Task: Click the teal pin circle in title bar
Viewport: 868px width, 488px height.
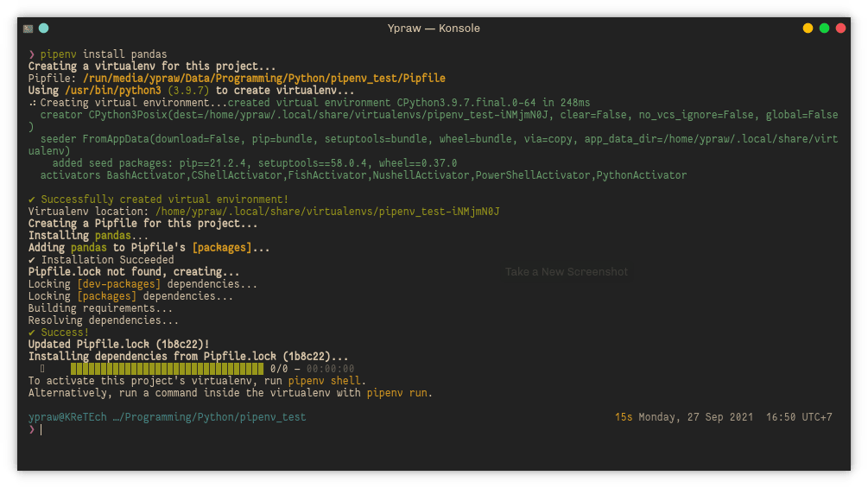Action: pos(44,29)
